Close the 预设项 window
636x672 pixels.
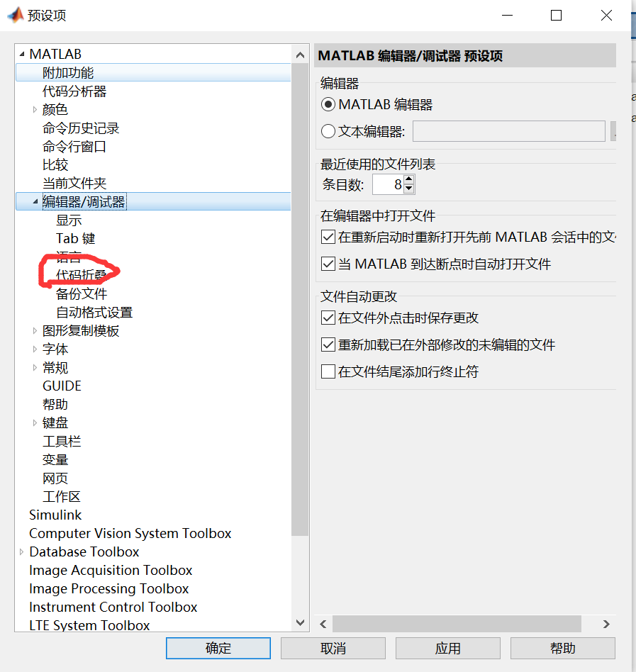click(606, 16)
